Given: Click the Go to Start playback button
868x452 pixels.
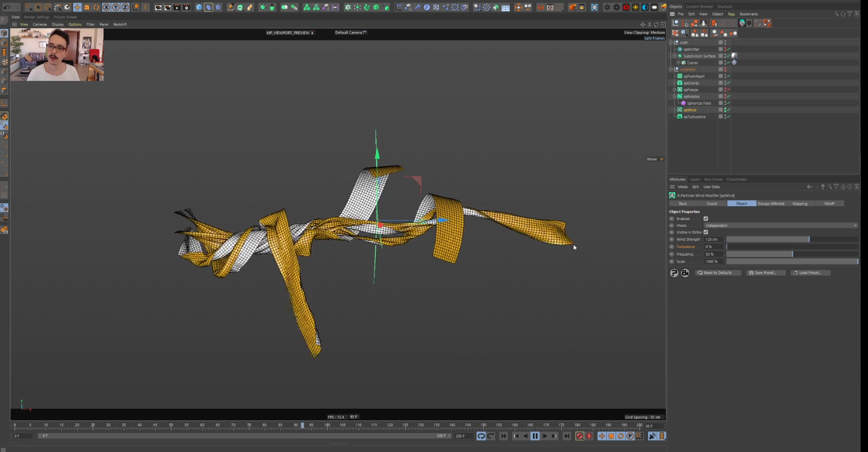Looking at the screenshot, I should coord(503,436).
